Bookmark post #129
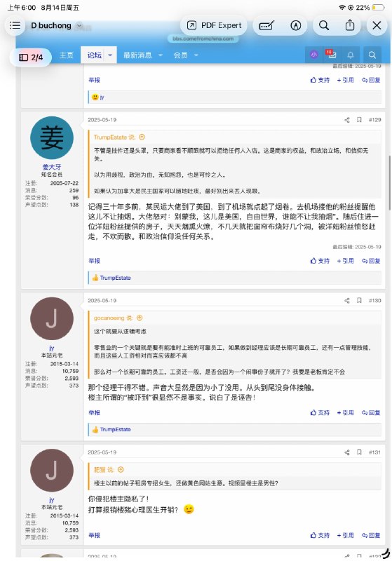Image resolution: width=392 pixels, height=561 pixels. pos(359,120)
